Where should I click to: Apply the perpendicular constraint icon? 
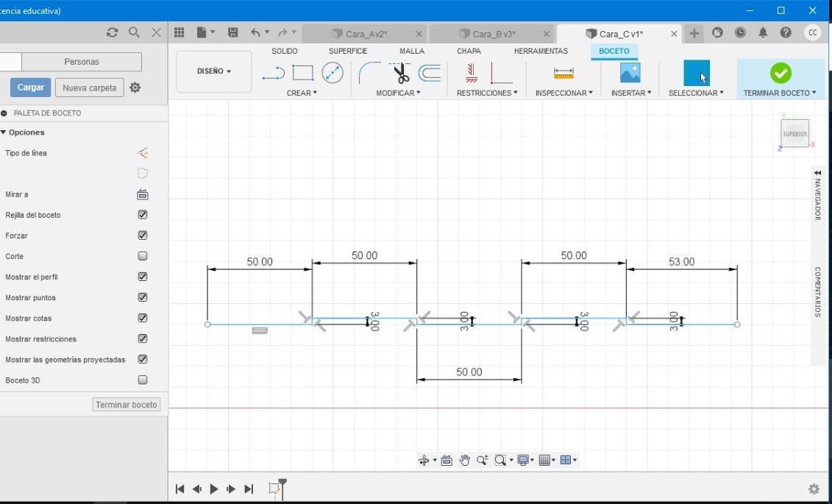click(501, 74)
